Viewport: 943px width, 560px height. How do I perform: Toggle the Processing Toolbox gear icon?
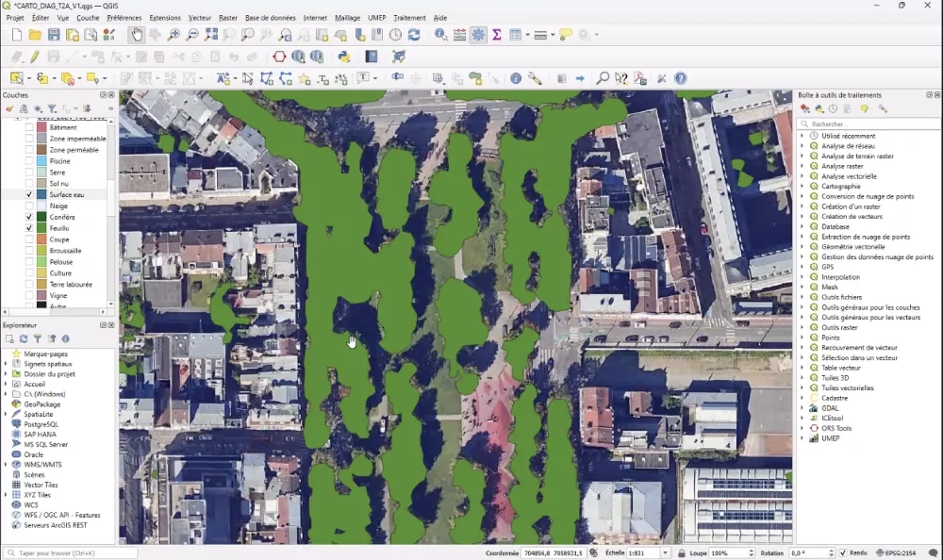click(478, 35)
